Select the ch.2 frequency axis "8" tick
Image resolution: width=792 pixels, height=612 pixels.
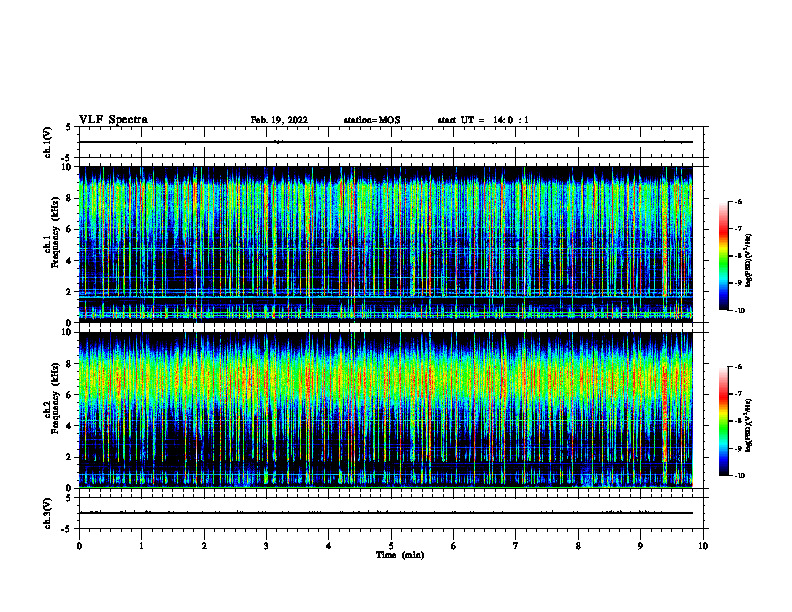click(70, 364)
